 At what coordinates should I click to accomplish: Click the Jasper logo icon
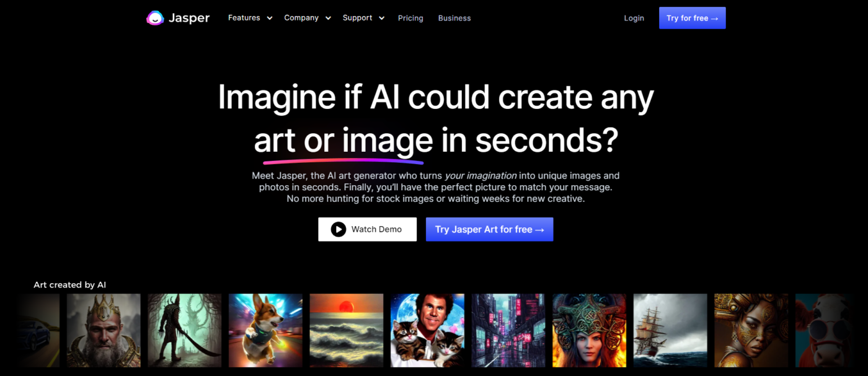tap(155, 18)
